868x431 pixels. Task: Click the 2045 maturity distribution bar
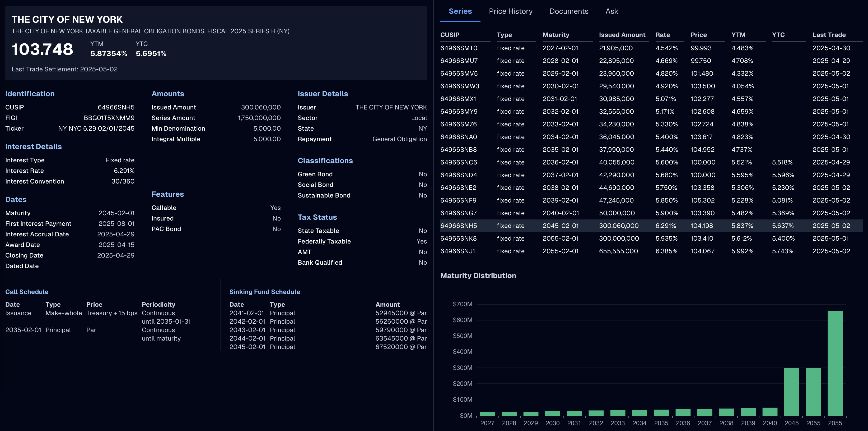click(x=791, y=392)
